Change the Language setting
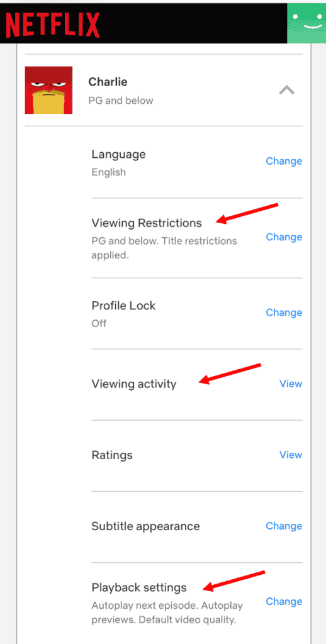This screenshot has height=644, width=326. click(x=284, y=161)
